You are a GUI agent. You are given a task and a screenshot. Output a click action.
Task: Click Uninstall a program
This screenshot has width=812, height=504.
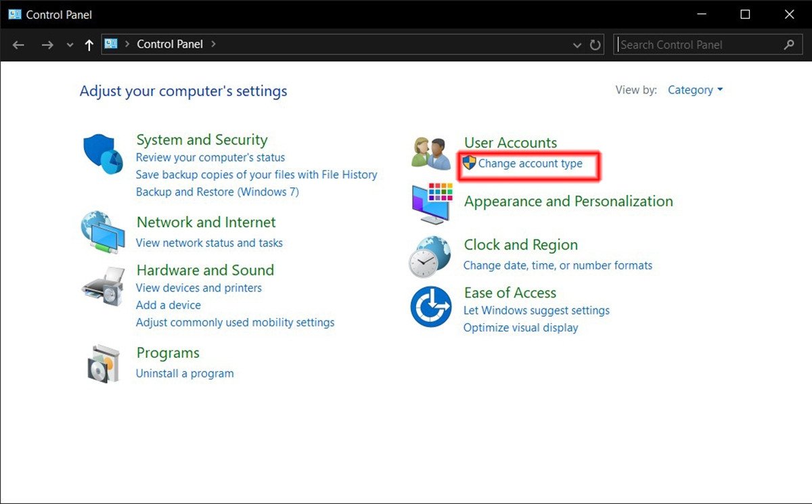(185, 373)
